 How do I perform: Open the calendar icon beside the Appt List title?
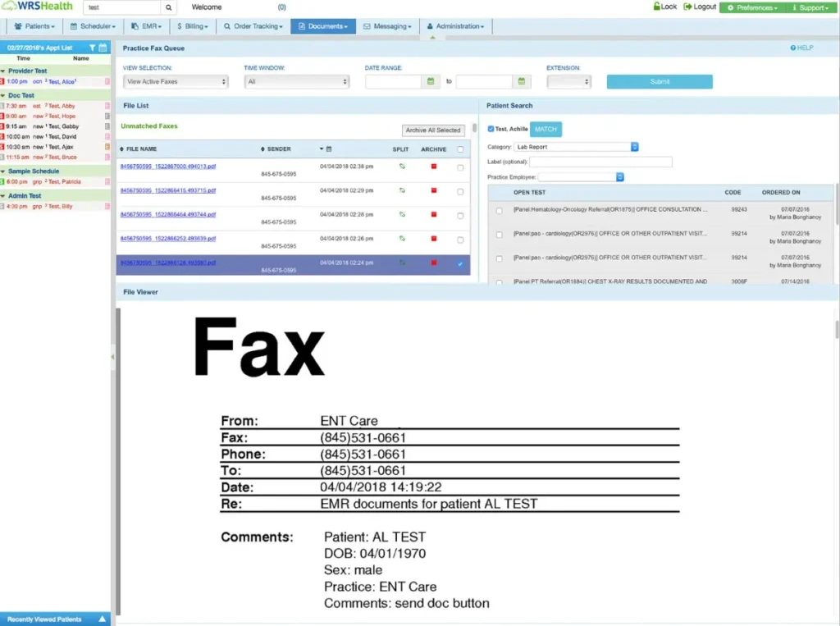click(x=103, y=48)
